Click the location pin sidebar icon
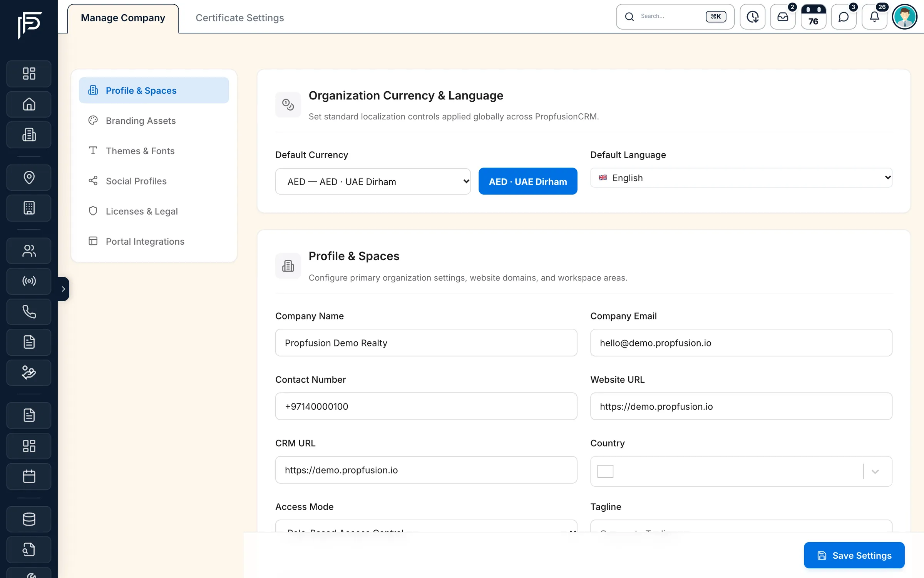924x578 pixels. pyautogui.click(x=29, y=178)
